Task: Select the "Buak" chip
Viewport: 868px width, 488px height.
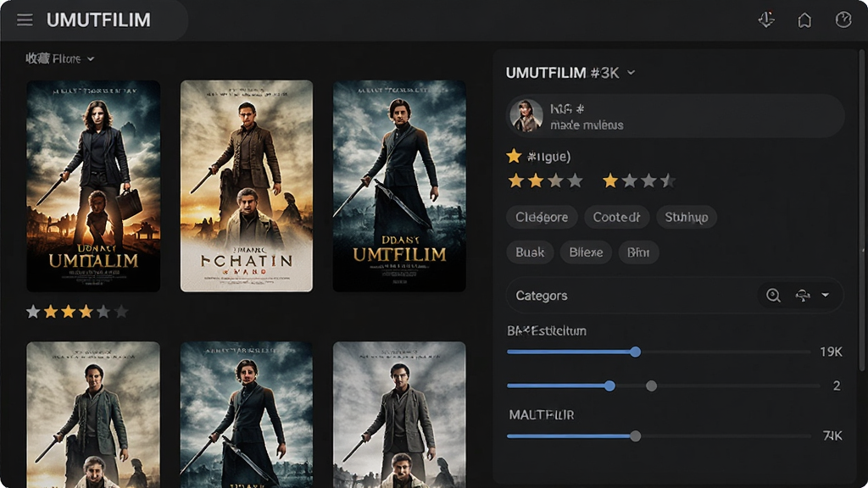Action: [x=530, y=252]
